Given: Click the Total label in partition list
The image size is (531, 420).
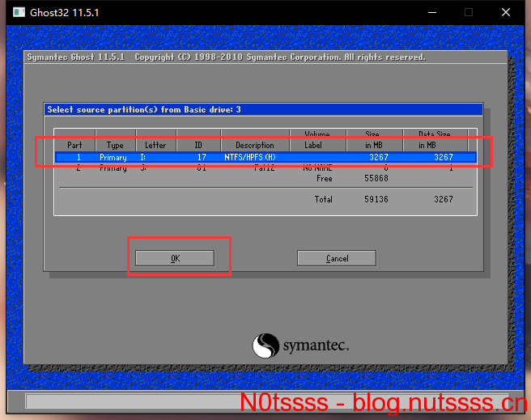Looking at the screenshot, I should tap(324, 199).
